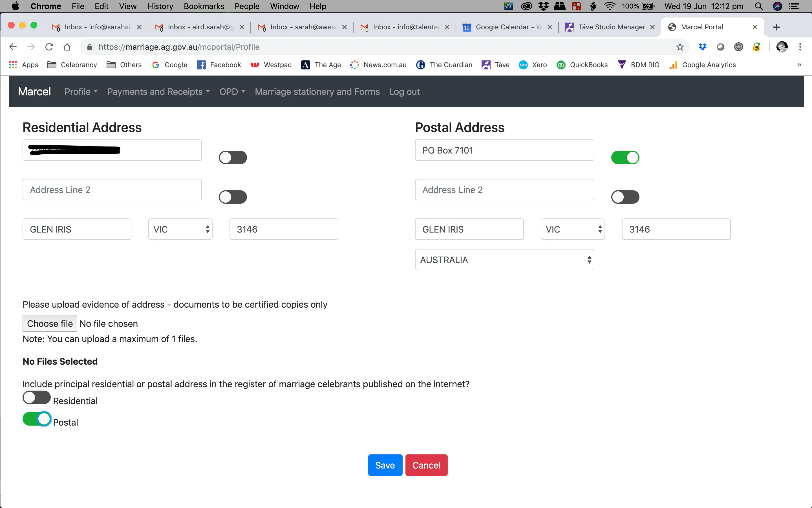Viewport: 812px width, 508px height.
Task: Expand the Profile nav dropdown
Action: tap(81, 92)
